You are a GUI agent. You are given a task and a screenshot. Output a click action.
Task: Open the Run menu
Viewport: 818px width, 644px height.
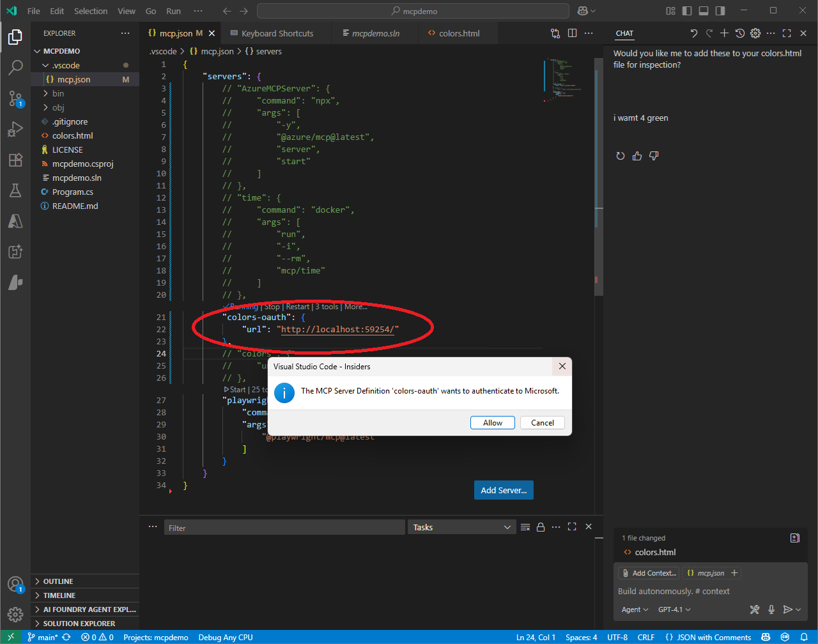click(173, 11)
